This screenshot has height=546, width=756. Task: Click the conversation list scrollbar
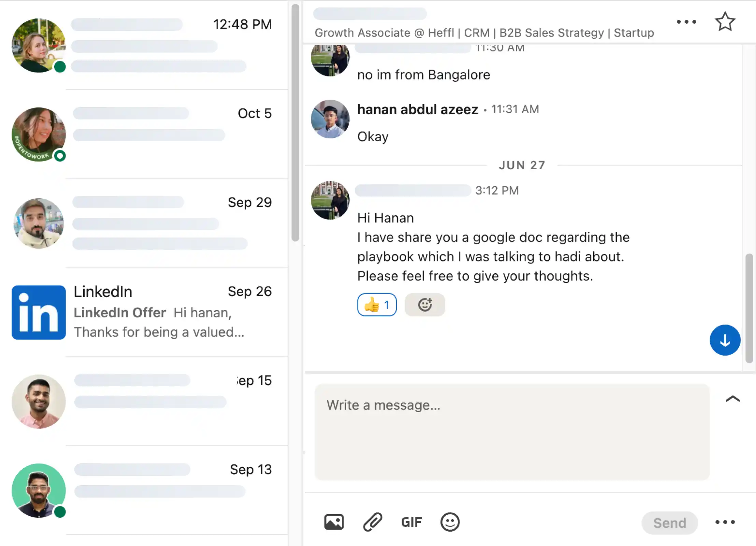[295, 123]
